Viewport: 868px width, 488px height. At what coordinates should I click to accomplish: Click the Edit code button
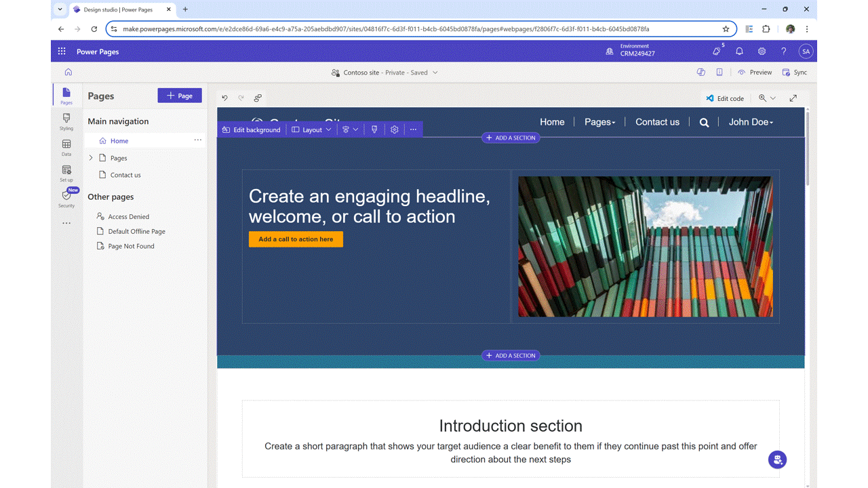(x=724, y=98)
